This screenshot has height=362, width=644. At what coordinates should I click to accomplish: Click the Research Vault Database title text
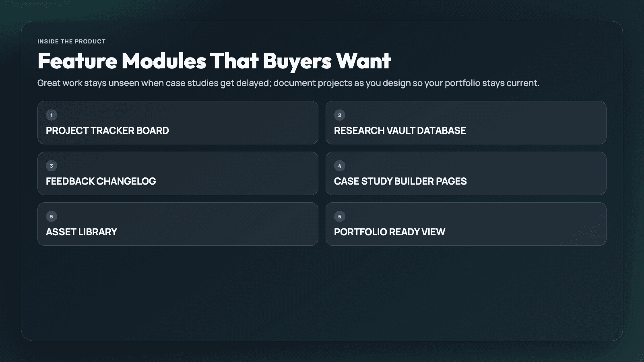click(x=400, y=131)
